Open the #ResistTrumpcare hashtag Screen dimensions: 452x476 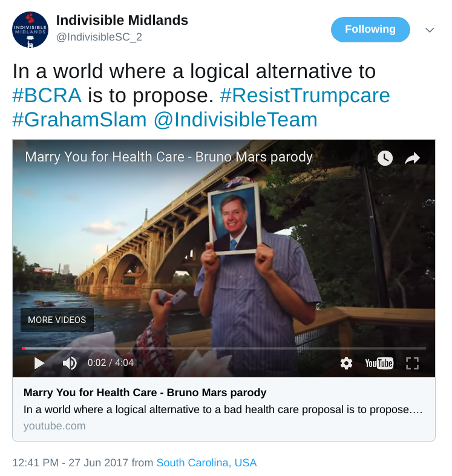click(x=305, y=96)
